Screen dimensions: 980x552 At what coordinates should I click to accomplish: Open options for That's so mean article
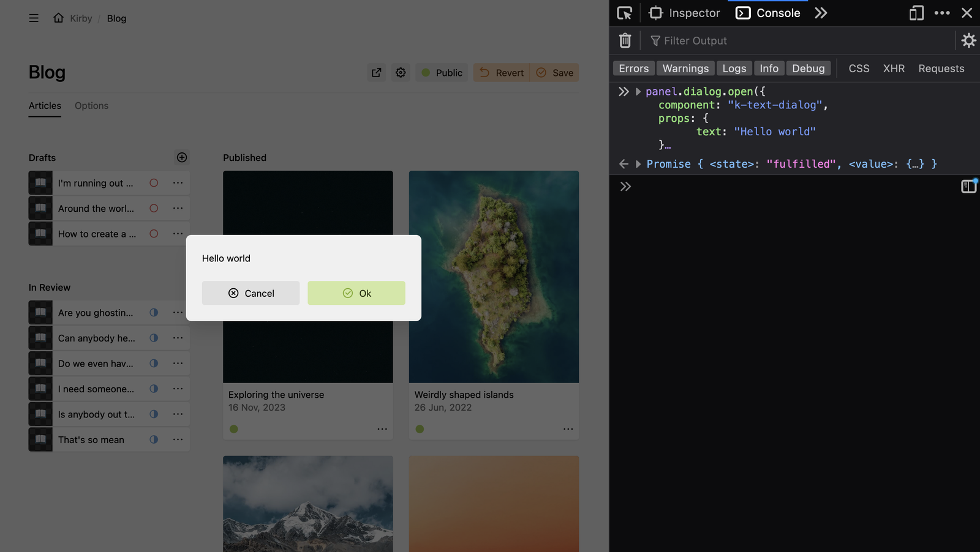pos(178,439)
